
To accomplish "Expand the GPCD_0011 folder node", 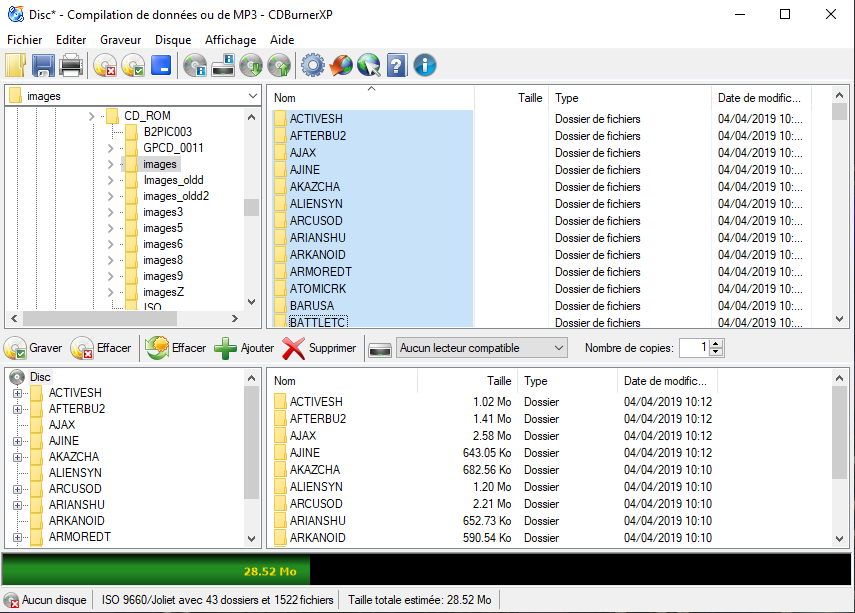I will tap(111, 148).
